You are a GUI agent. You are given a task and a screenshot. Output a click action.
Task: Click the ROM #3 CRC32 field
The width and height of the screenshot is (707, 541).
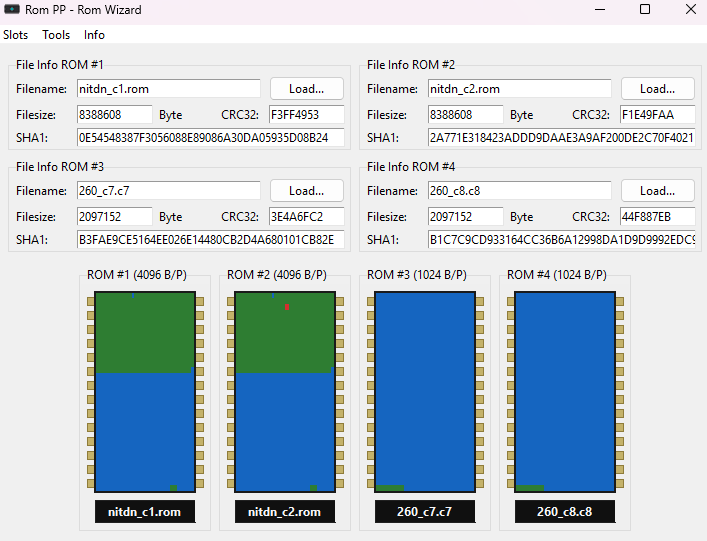[307, 216]
